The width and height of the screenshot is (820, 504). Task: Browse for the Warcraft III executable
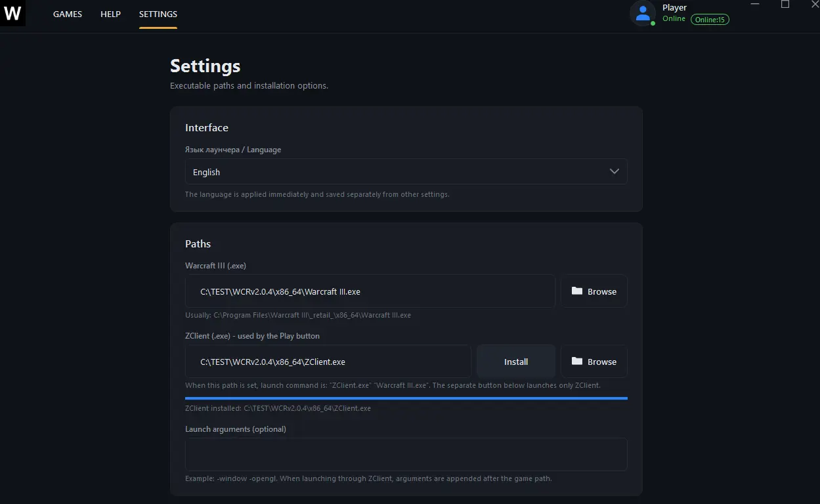[x=594, y=291]
